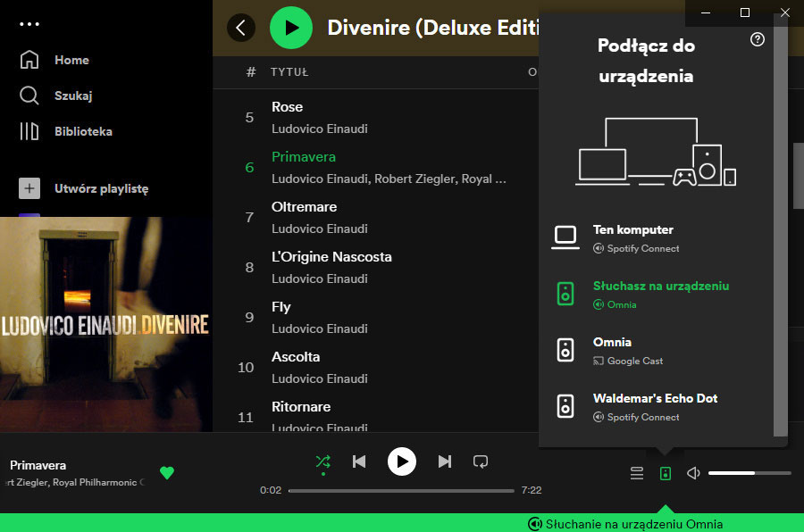Click Utwórz playlistę label
The width and height of the screenshot is (804, 532).
[x=102, y=188]
